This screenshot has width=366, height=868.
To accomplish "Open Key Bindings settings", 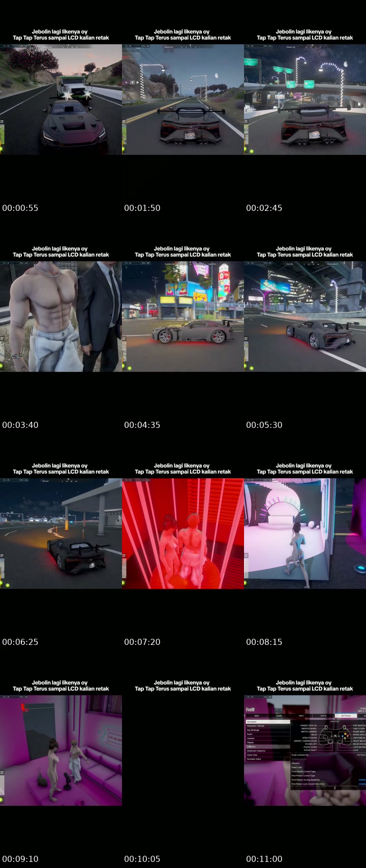I will point(268,730).
